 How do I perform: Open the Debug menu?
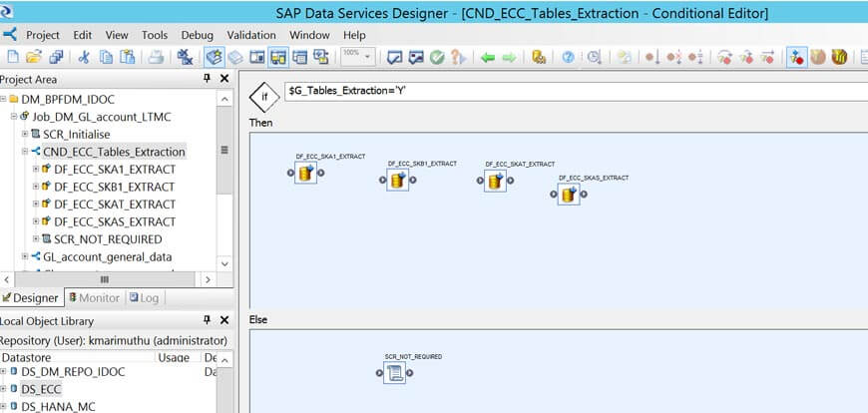pyautogui.click(x=198, y=35)
